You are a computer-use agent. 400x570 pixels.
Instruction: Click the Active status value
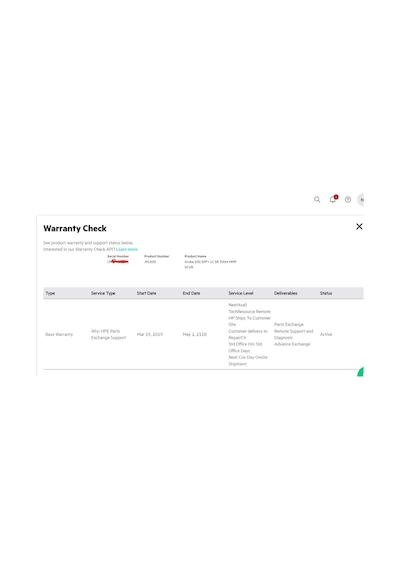[326, 334]
